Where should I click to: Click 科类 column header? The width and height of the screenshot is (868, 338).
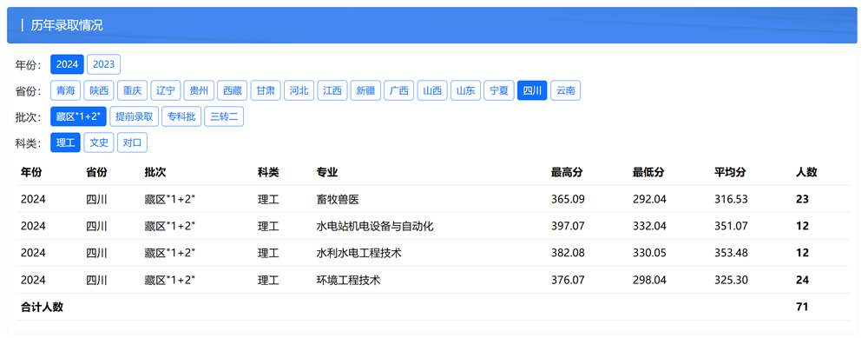(x=268, y=172)
